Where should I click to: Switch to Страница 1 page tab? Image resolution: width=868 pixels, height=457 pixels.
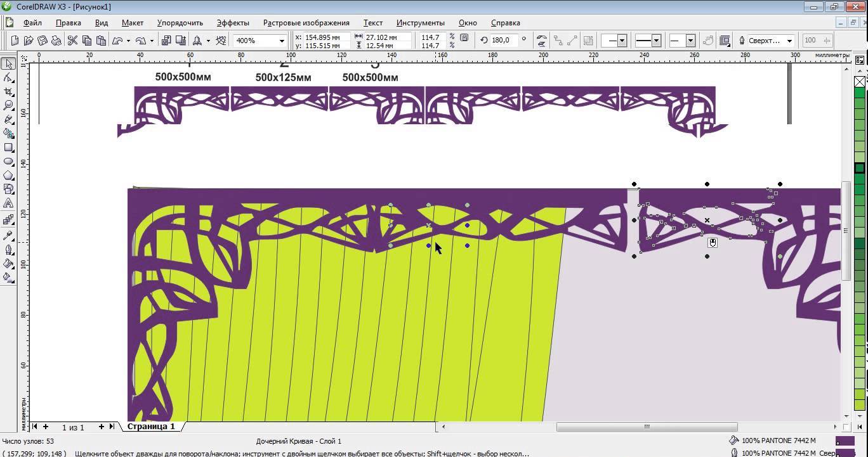[151, 427]
